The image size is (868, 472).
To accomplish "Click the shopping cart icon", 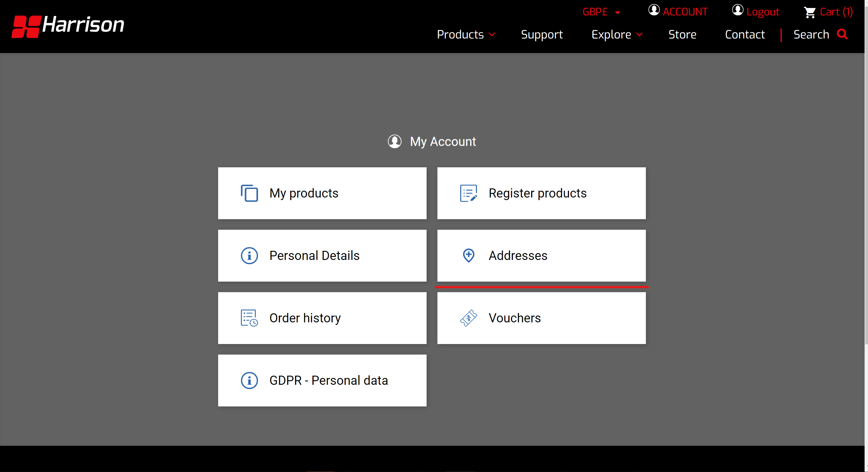I will pyautogui.click(x=809, y=12).
